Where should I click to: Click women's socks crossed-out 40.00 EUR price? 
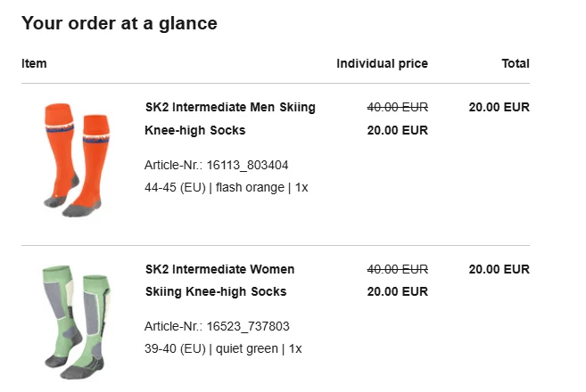[398, 269]
